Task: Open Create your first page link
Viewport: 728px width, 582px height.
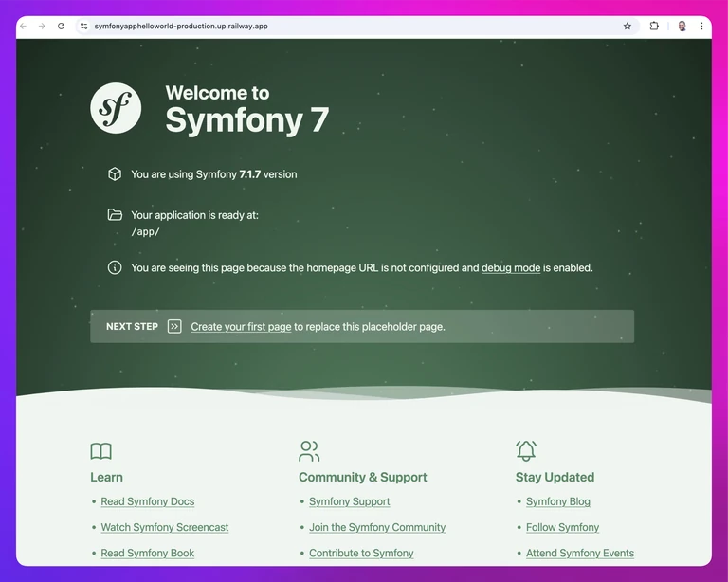Action: (x=241, y=327)
